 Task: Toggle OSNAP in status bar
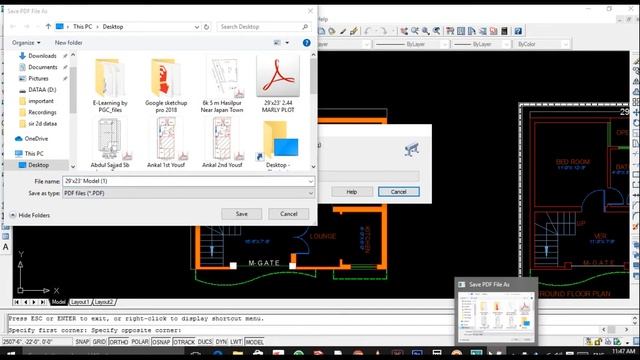pos(161,342)
